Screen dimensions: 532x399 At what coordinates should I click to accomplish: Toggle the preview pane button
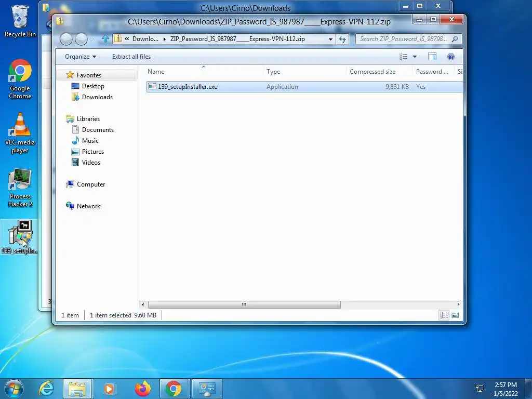coord(432,57)
